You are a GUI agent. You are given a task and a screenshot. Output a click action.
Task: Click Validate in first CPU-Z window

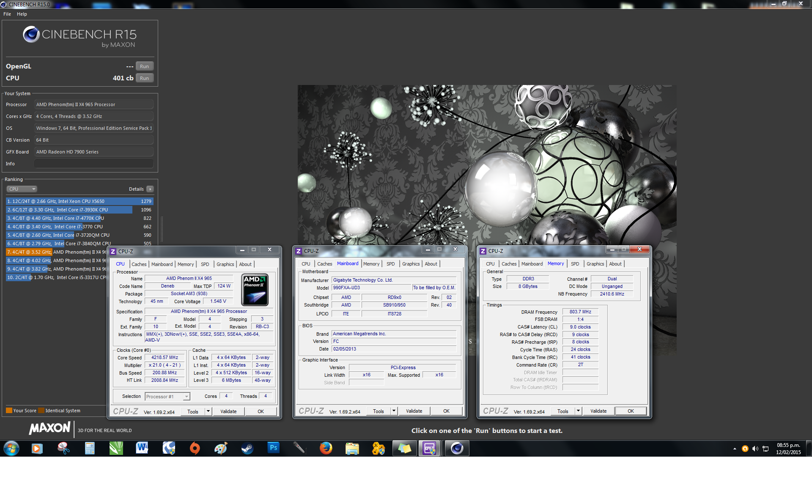228,411
